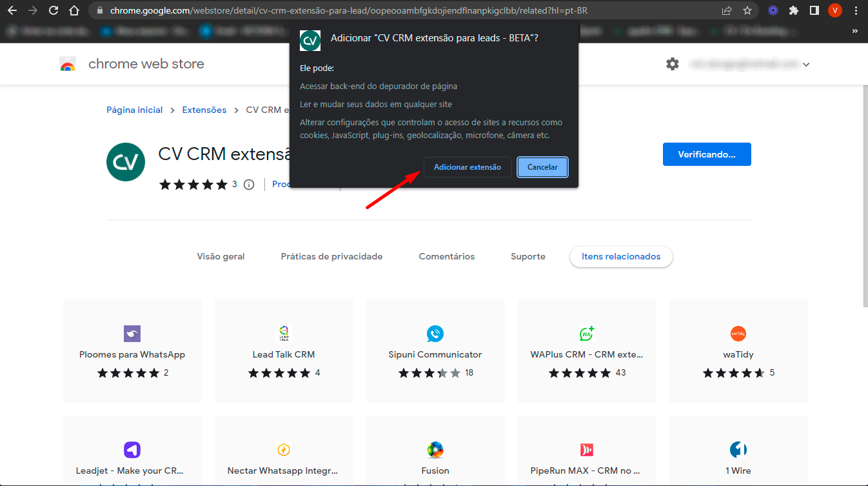This screenshot has height=486, width=868.
Task: Open Ploomes para WhatsApp title text
Action: (132, 354)
